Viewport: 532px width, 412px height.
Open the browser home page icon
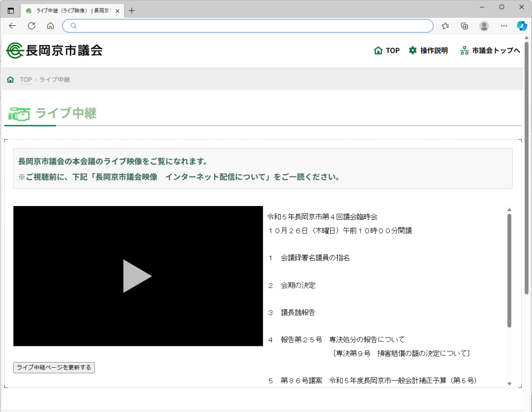[x=50, y=26]
